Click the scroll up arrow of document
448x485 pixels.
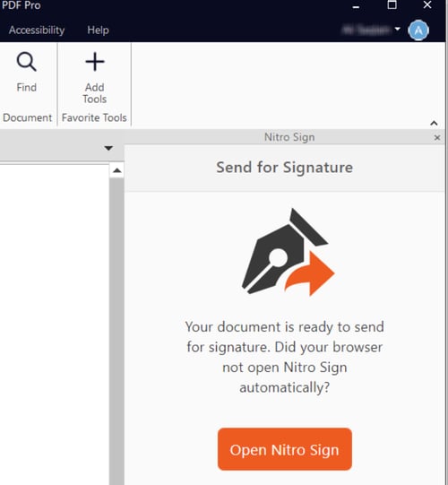coord(116,170)
